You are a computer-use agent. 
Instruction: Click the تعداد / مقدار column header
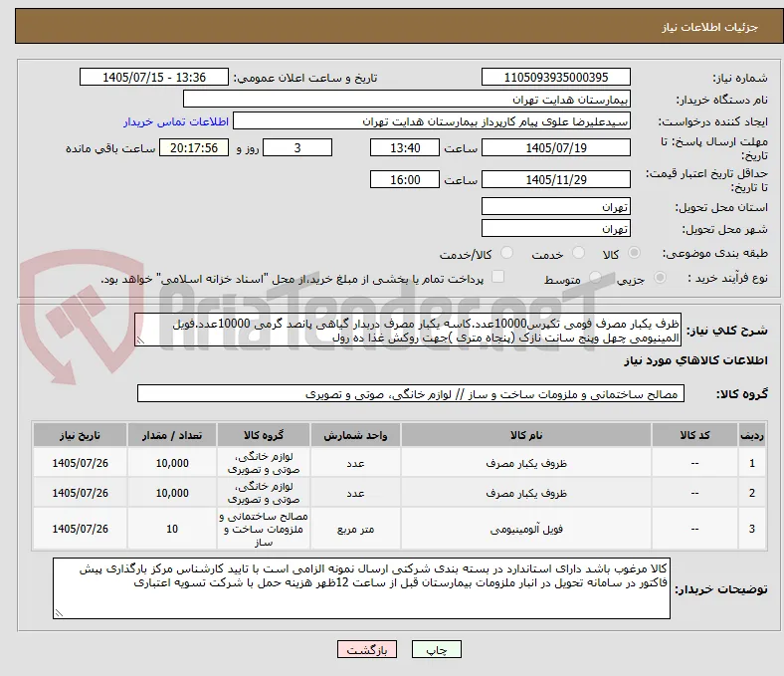[x=172, y=435]
